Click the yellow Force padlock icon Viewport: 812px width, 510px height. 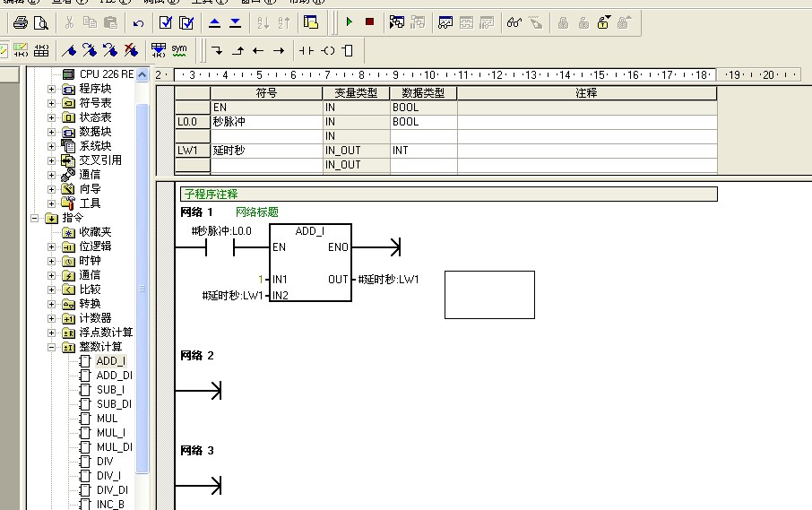pos(603,22)
